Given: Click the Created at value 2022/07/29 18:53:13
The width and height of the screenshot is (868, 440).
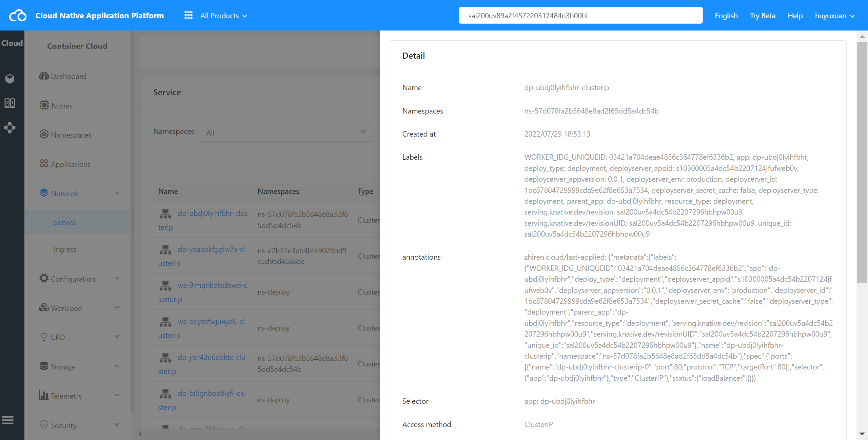Looking at the screenshot, I should click(557, 134).
